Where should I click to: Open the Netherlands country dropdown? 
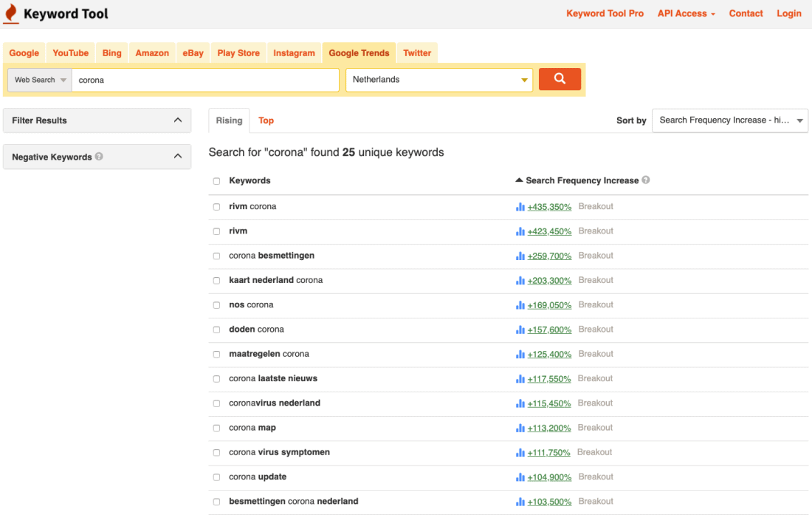pos(439,80)
